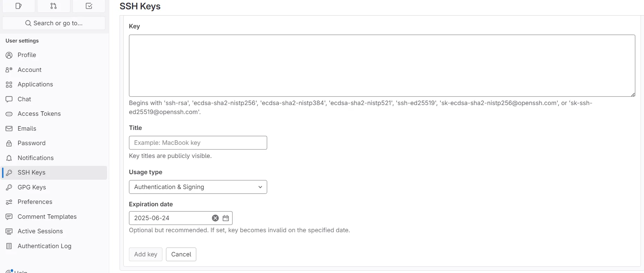Open the To-Do list icon
644x273 pixels.
(x=89, y=6)
